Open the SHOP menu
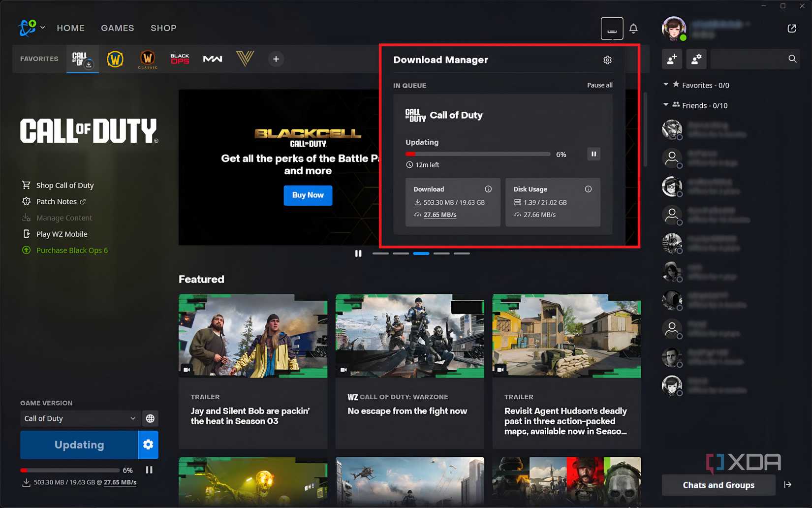 point(163,28)
